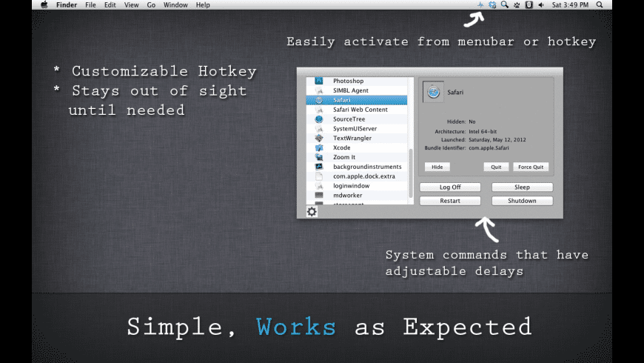This screenshot has width=644, height=363.
Task: Click the loginwindow generic app icon
Action: (319, 185)
